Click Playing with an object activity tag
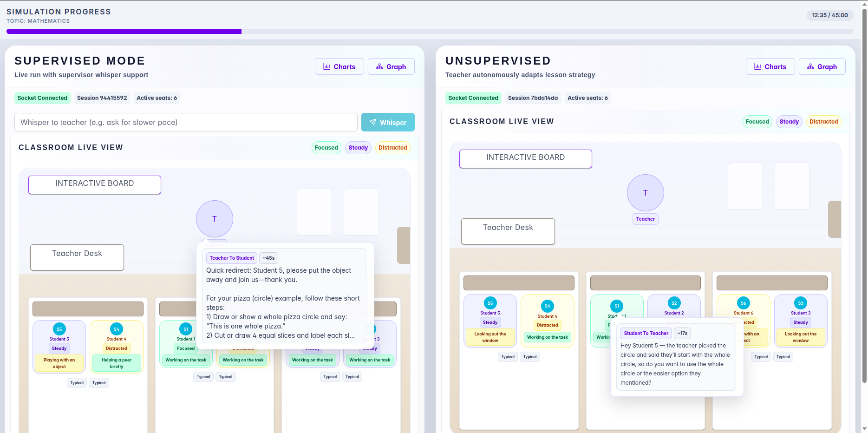Viewport: 868px width, 433px height. tap(59, 363)
